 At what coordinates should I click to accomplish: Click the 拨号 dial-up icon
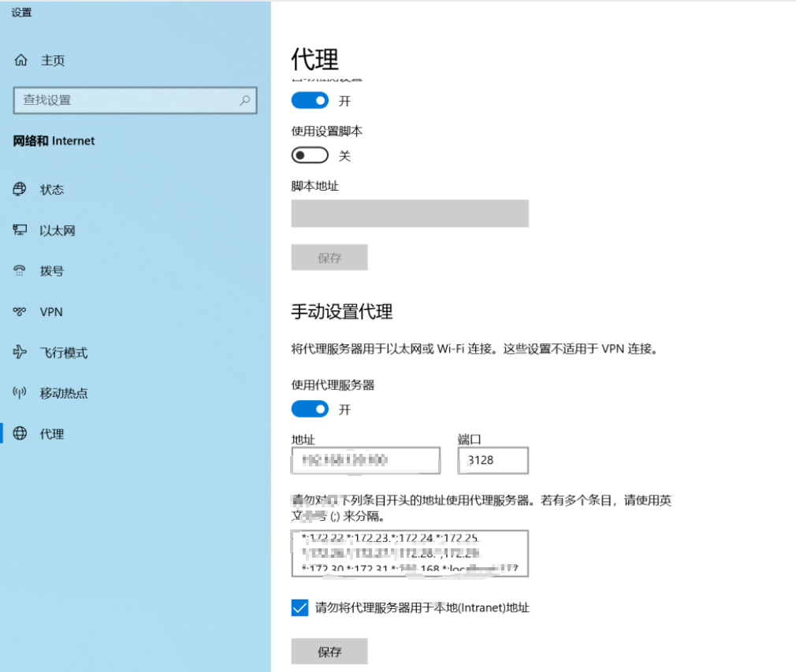pyautogui.click(x=19, y=270)
